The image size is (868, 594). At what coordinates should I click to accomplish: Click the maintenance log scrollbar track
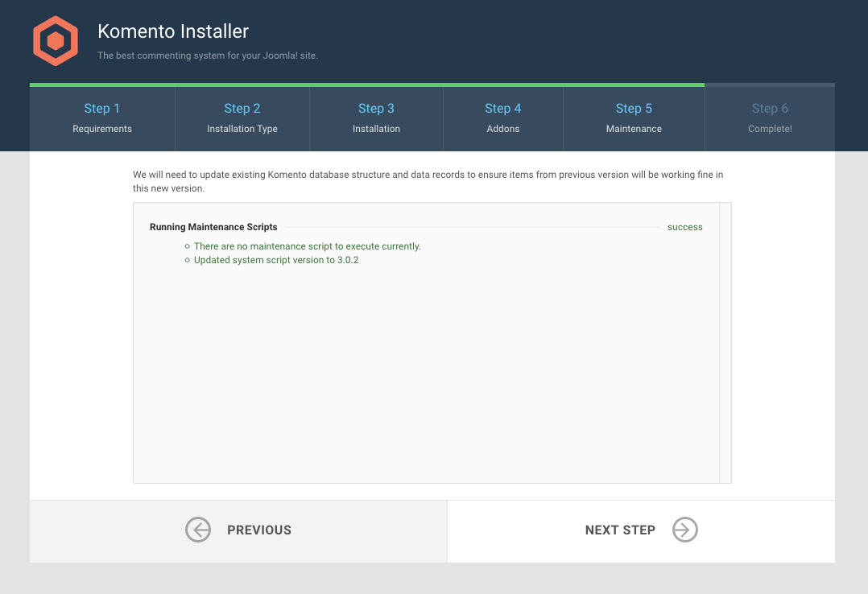(725, 343)
